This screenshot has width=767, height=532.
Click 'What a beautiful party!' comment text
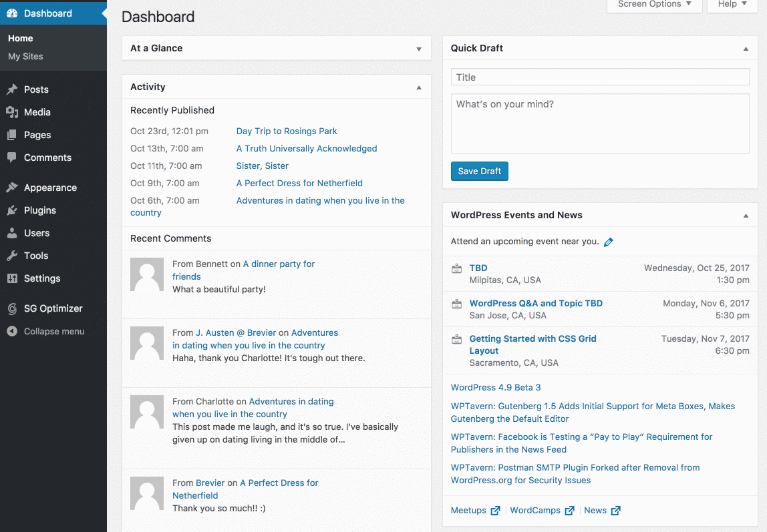coord(218,289)
